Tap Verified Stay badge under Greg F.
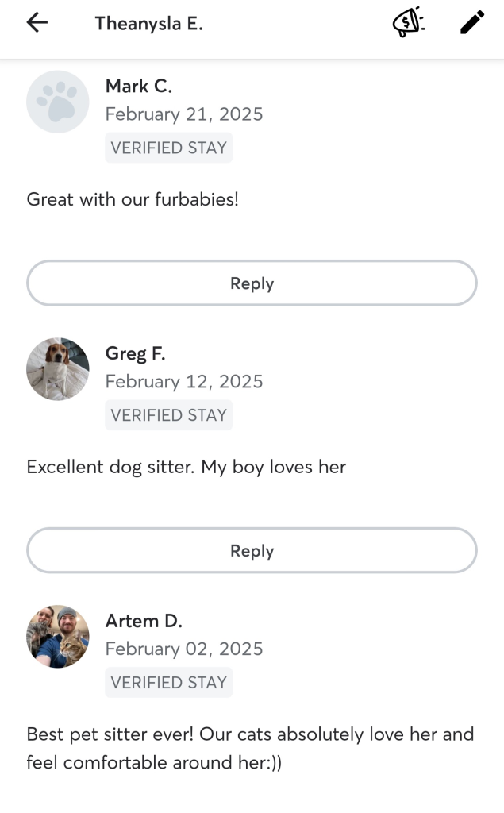The image size is (504, 813). [168, 415]
